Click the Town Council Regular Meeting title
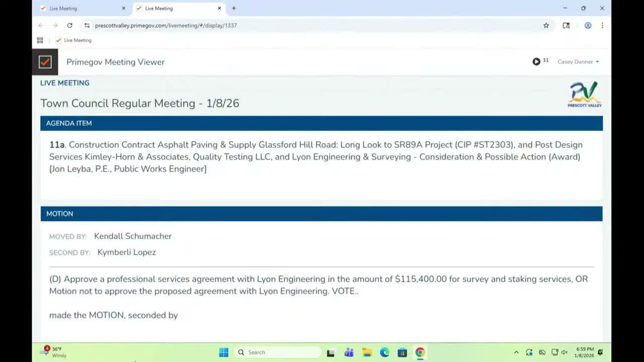 pos(140,103)
